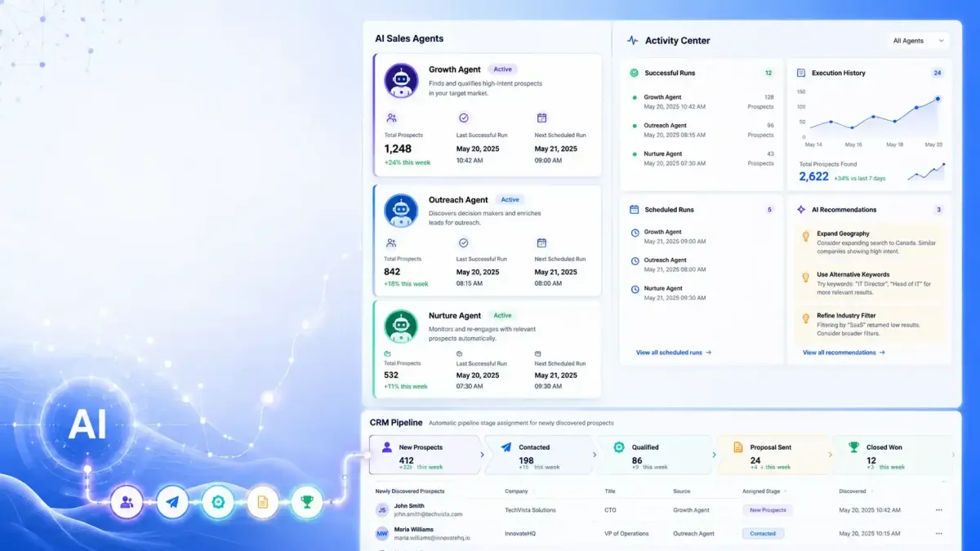Click the Nurture Agent robot avatar

pyautogui.click(x=401, y=326)
